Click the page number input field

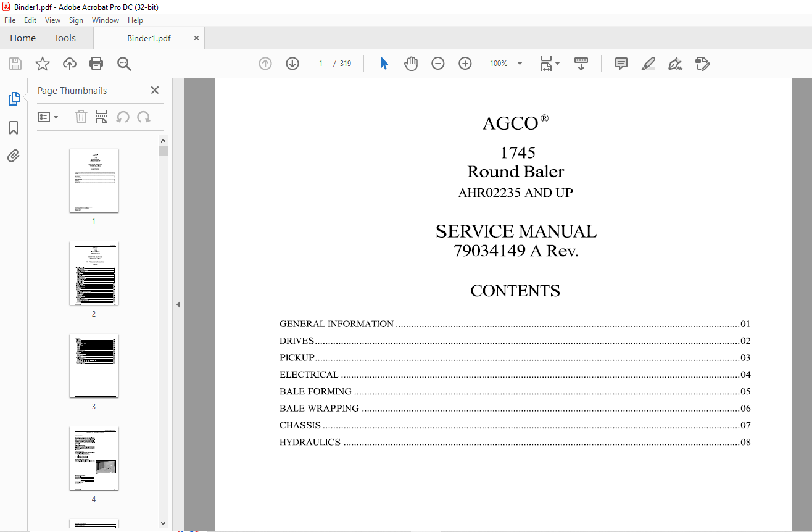click(321, 64)
